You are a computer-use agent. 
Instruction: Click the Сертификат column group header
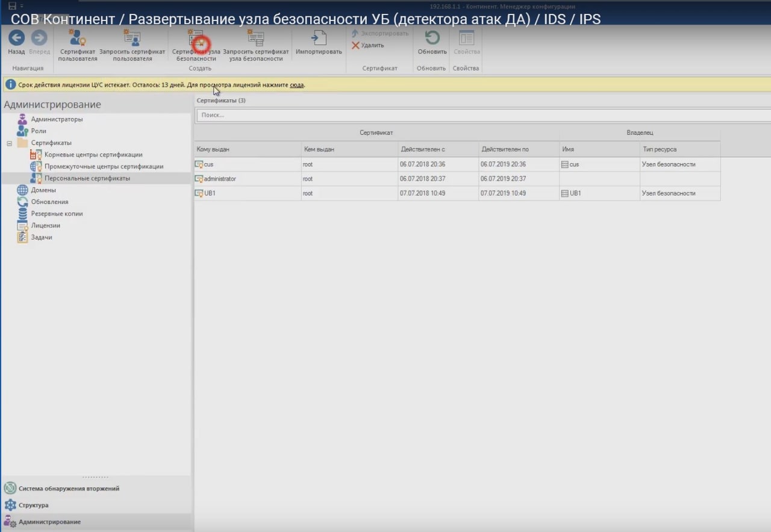click(376, 132)
